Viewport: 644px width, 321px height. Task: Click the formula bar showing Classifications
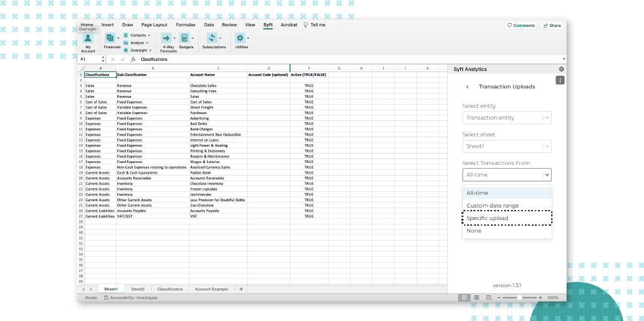point(349,59)
